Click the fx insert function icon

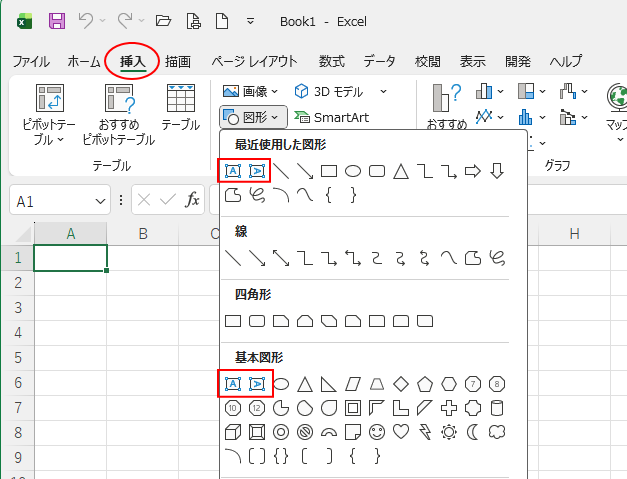[192, 200]
